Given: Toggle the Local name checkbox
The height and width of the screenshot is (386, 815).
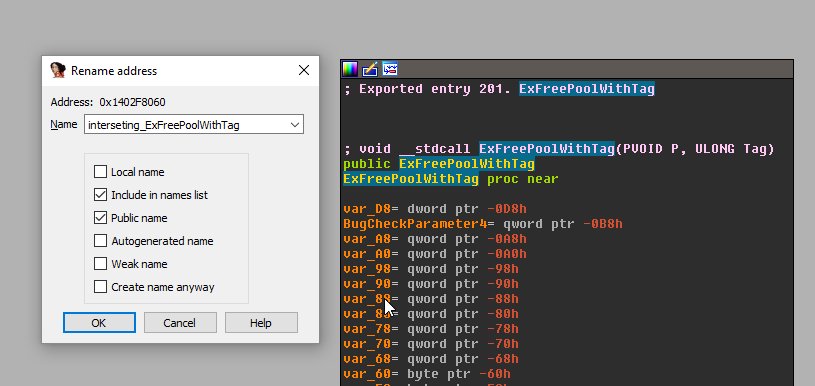Looking at the screenshot, I should pos(100,172).
